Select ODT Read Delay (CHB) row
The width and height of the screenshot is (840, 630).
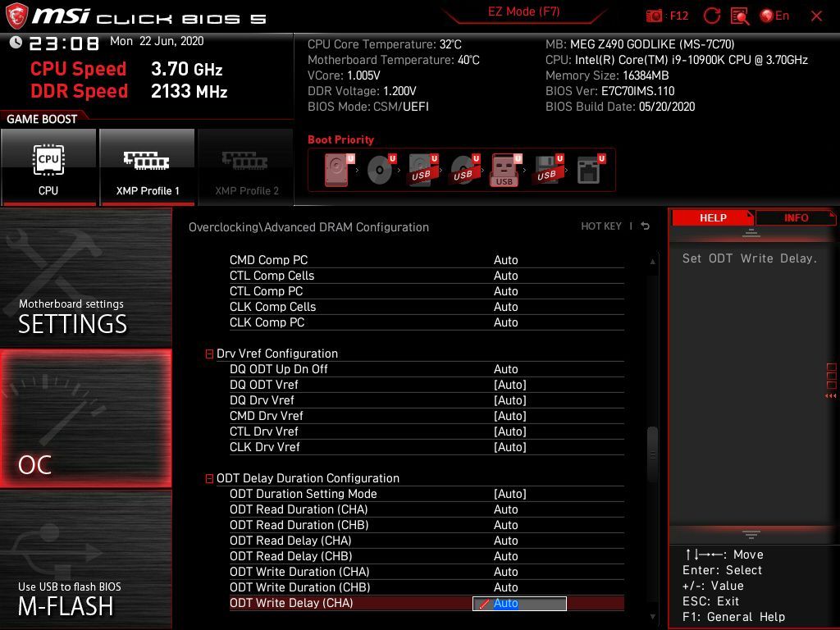(427, 555)
